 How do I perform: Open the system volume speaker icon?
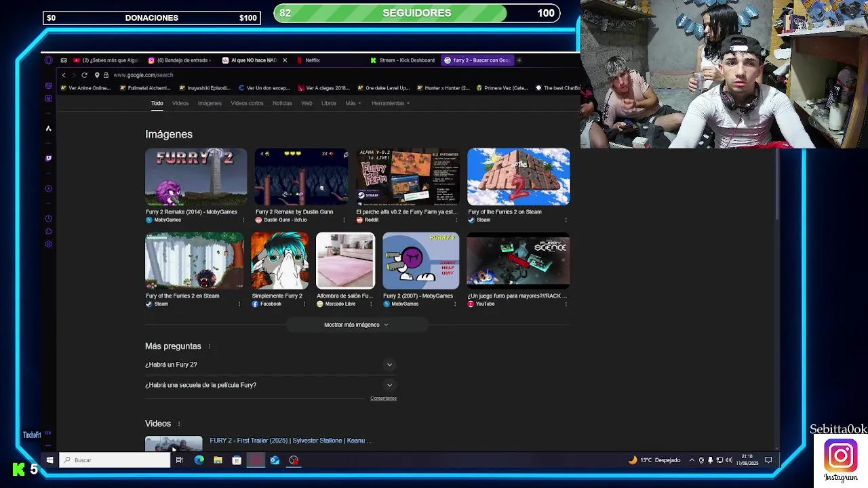point(729,460)
